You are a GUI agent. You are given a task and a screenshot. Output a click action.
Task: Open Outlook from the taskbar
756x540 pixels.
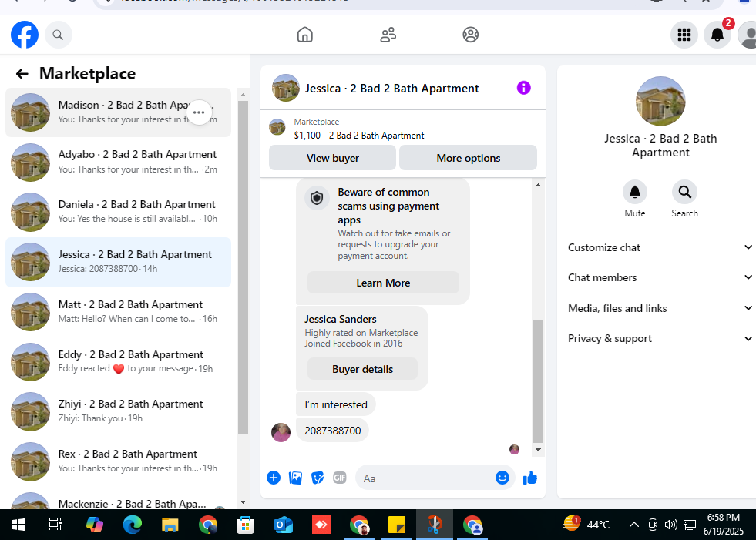[x=284, y=525]
